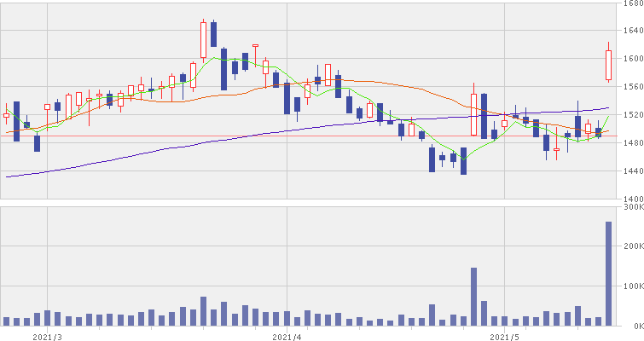Screen dimensions: 644x341
Task: Click the late-April volume spike bar near 150K
Action: (x=473, y=297)
